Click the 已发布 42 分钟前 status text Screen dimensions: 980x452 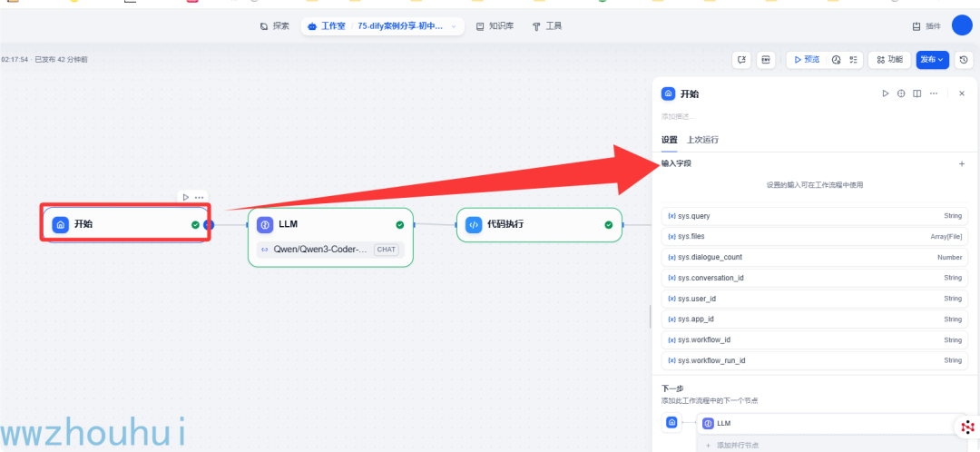coord(61,59)
